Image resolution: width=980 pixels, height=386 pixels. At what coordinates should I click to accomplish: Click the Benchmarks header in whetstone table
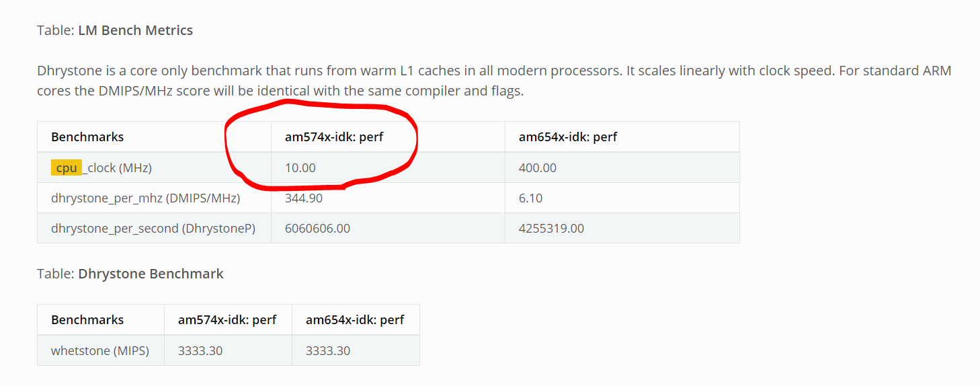[87, 320]
